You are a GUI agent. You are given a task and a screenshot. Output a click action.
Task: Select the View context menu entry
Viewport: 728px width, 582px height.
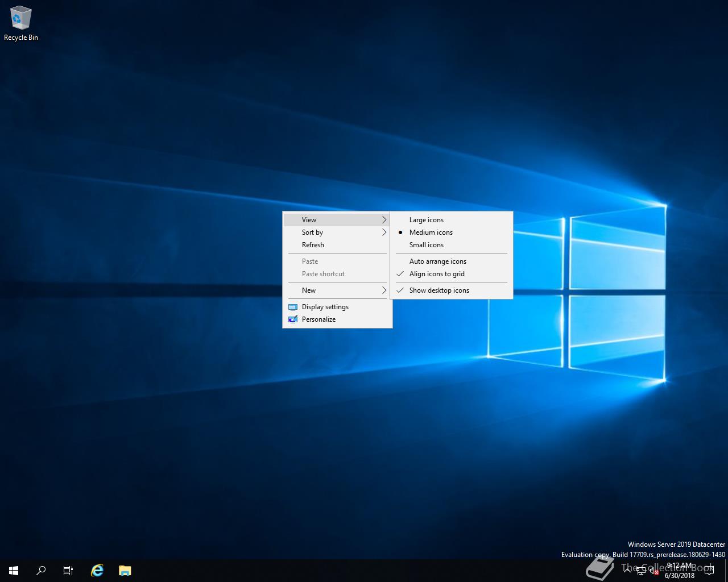tap(337, 220)
